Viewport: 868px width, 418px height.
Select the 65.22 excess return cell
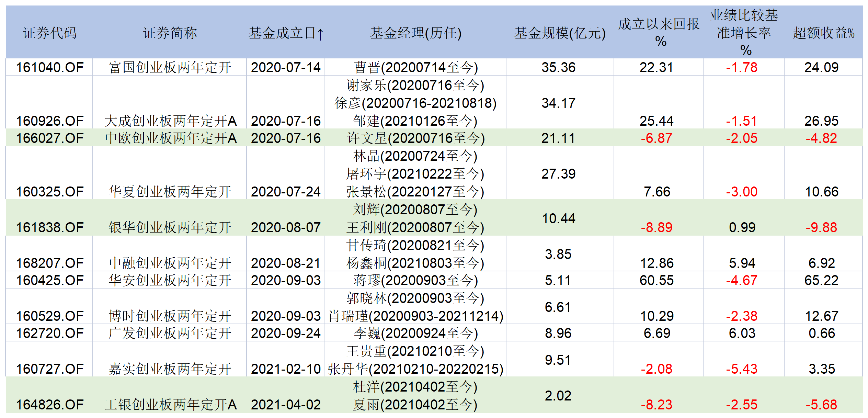click(x=821, y=280)
